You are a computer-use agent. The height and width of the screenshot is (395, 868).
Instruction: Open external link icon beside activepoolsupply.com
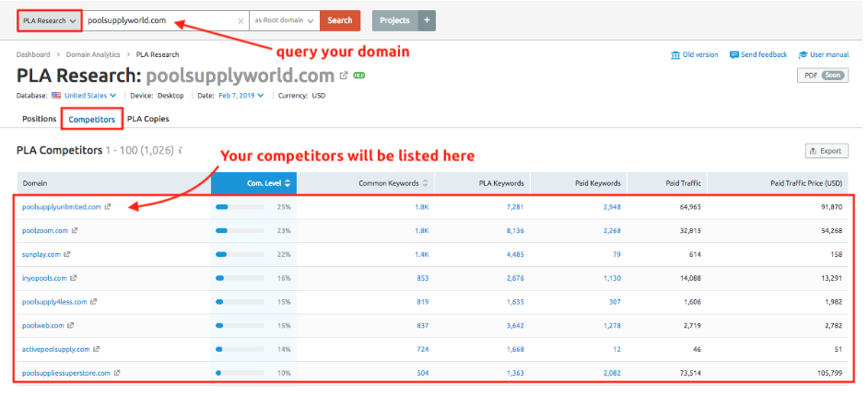click(x=97, y=350)
